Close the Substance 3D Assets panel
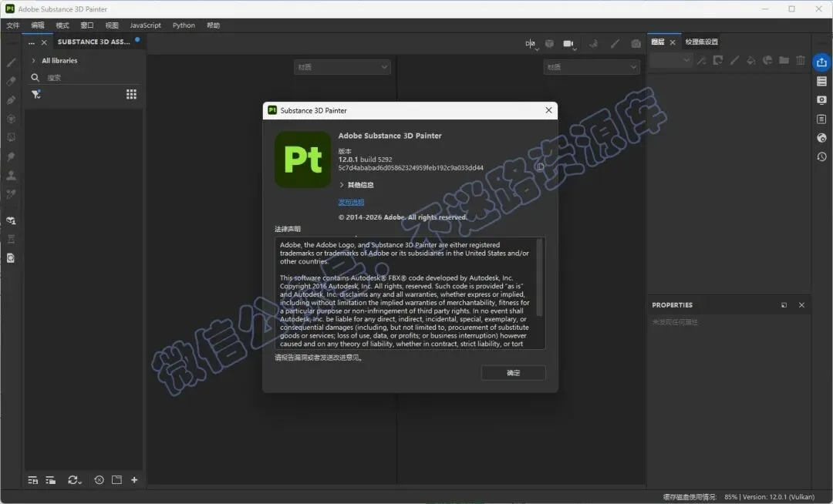The width and height of the screenshot is (833, 504). (x=44, y=42)
